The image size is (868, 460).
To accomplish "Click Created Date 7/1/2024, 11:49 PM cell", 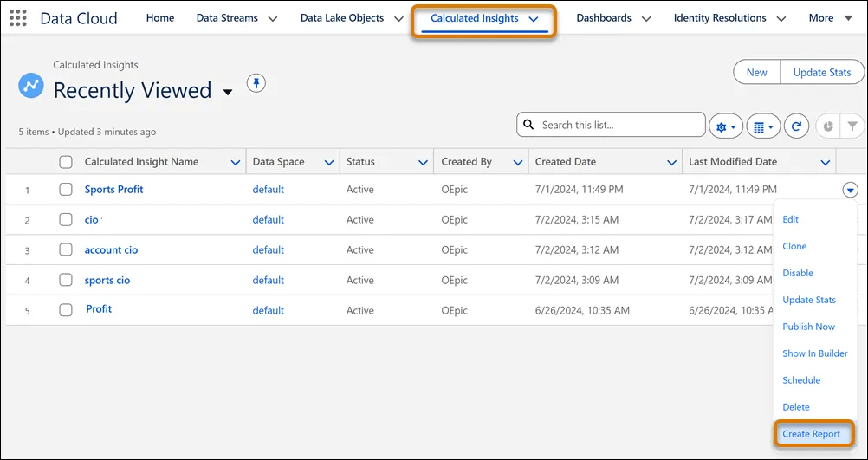I will [579, 190].
